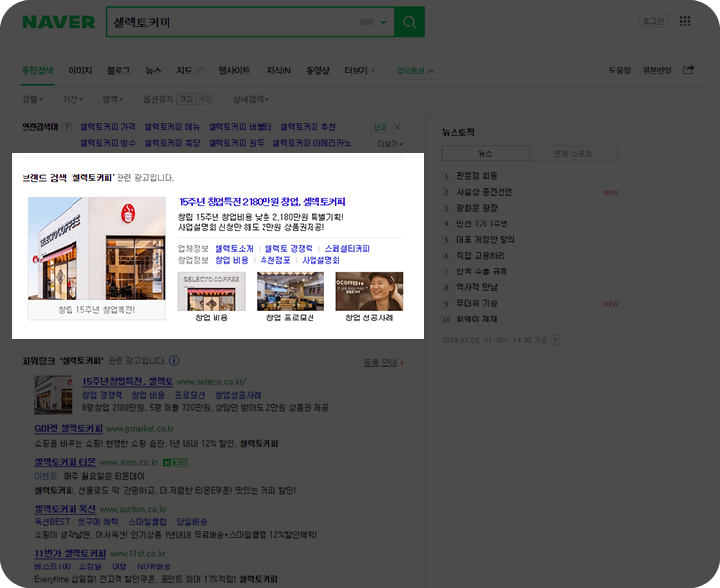Viewport: 720px width, 588px height.
Task: Select the 뉴스 tab in 뉴스토픽
Action: coord(485,154)
